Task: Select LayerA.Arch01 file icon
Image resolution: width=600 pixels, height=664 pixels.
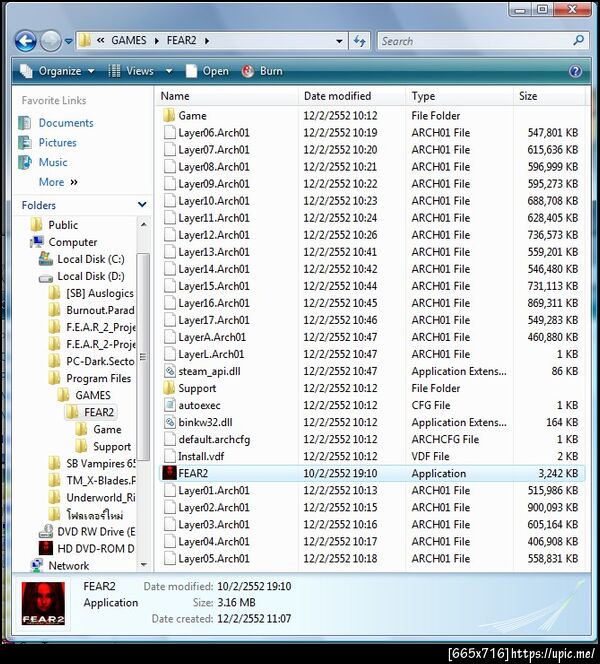Action: pos(169,337)
